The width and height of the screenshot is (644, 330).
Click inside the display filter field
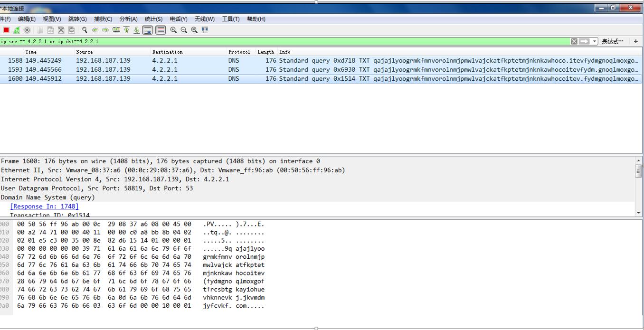coord(285,41)
